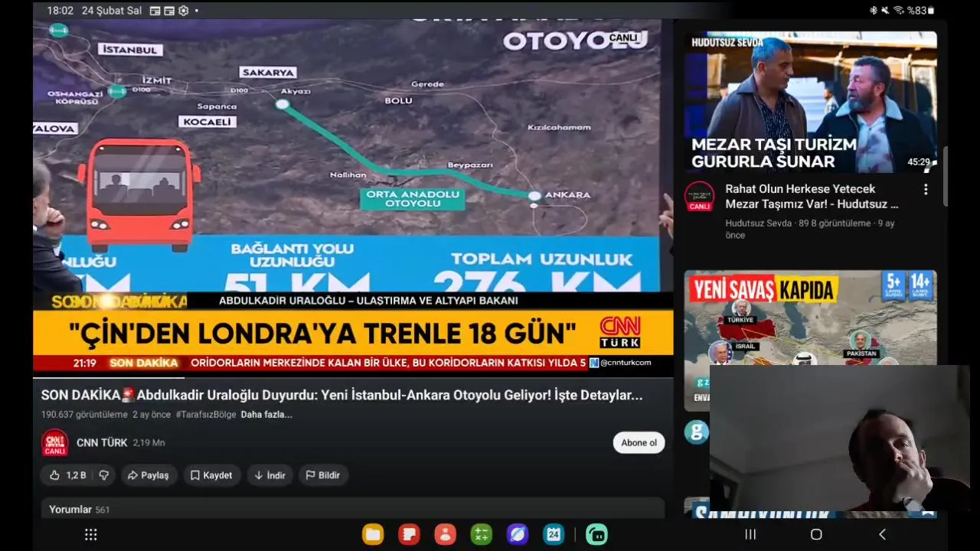Tap the status bar clock 18:02
The width and height of the screenshot is (980, 551).
(x=60, y=11)
